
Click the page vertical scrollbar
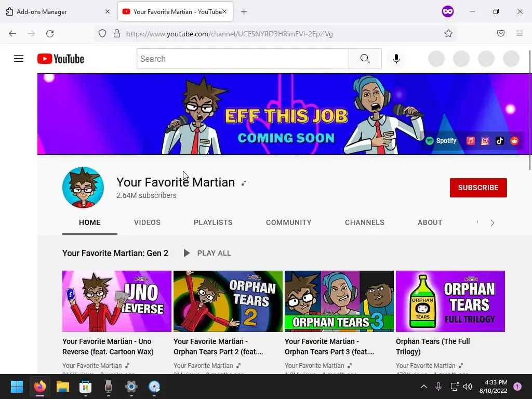(530, 110)
